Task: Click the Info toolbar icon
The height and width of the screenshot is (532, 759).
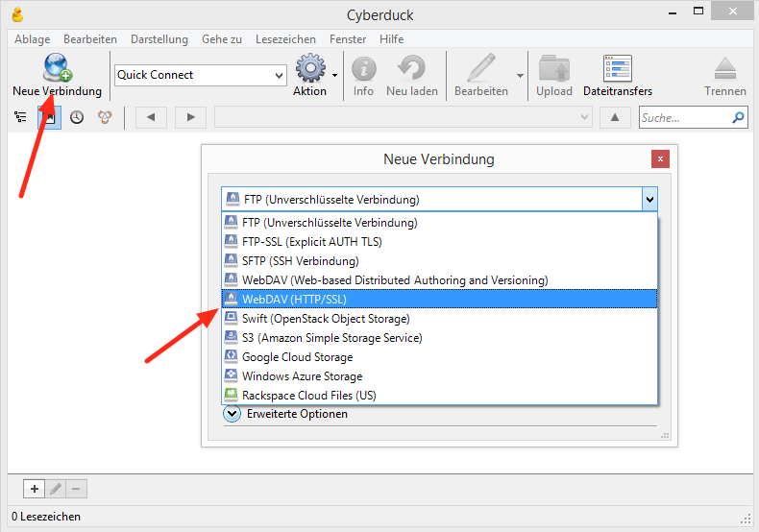Action: [363, 68]
